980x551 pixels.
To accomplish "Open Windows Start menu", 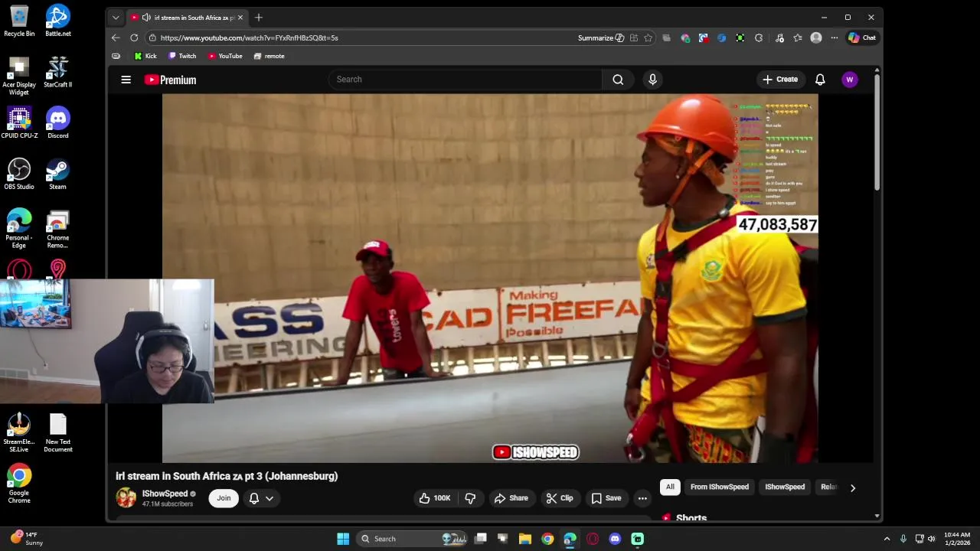I will (x=343, y=539).
